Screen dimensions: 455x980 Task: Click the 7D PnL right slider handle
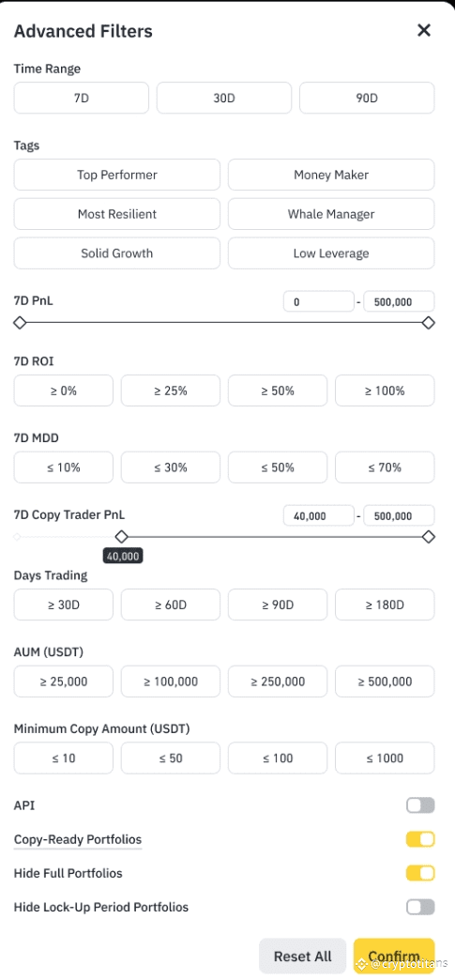tap(428, 323)
